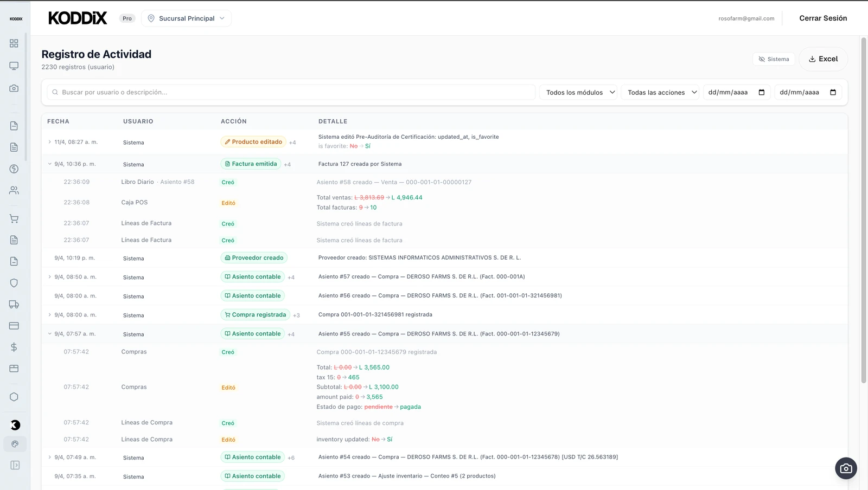Open the shield icon in sidebar

(x=14, y=283)
